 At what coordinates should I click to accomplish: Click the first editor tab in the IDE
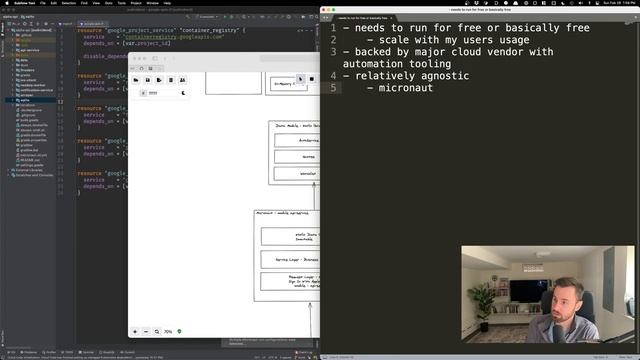click(x=65, y=24)
